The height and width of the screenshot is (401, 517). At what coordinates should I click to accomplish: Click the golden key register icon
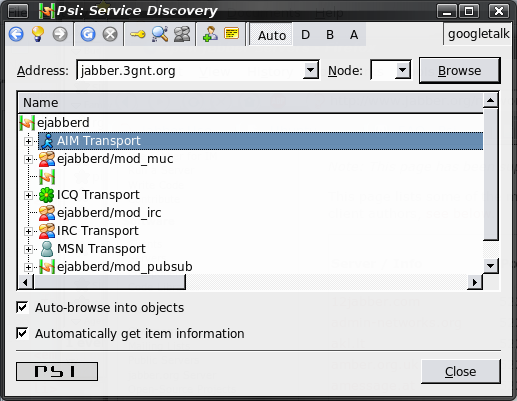point(138,34)
